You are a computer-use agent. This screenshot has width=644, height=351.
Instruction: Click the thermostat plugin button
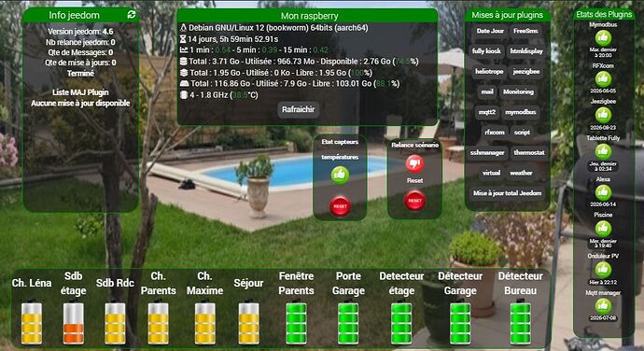tap(529, 152)
